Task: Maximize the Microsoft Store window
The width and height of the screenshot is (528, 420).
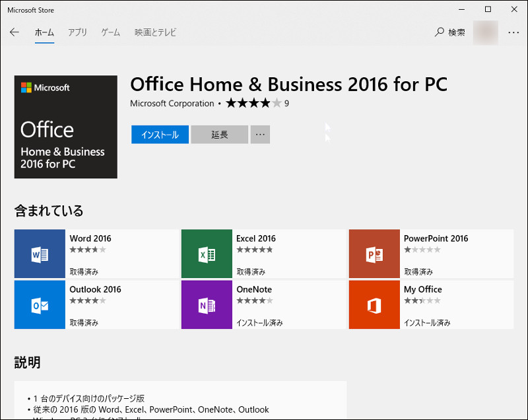Action: point(488,9)
